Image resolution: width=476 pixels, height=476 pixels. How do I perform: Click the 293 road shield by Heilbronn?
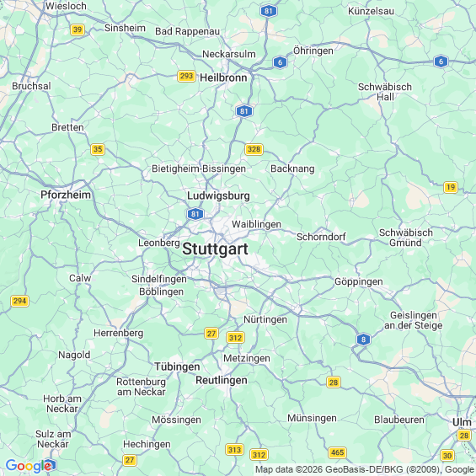point(186,76)
